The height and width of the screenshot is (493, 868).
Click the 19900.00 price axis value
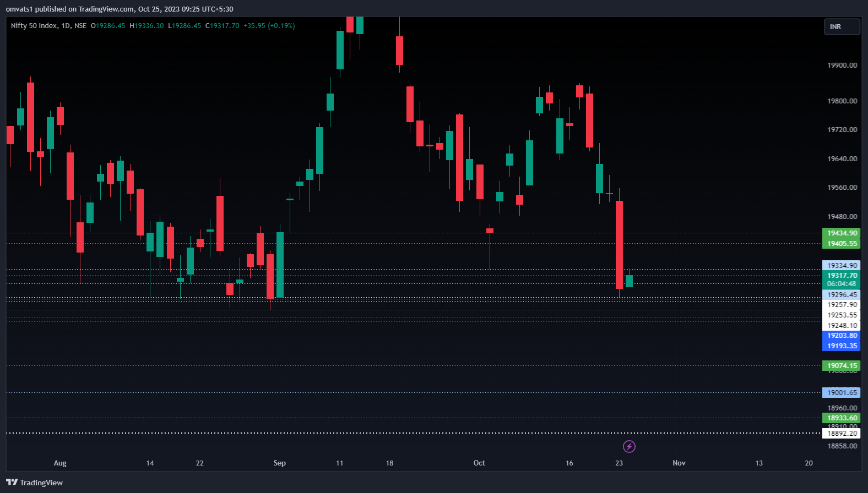click(x=842, y=65)
